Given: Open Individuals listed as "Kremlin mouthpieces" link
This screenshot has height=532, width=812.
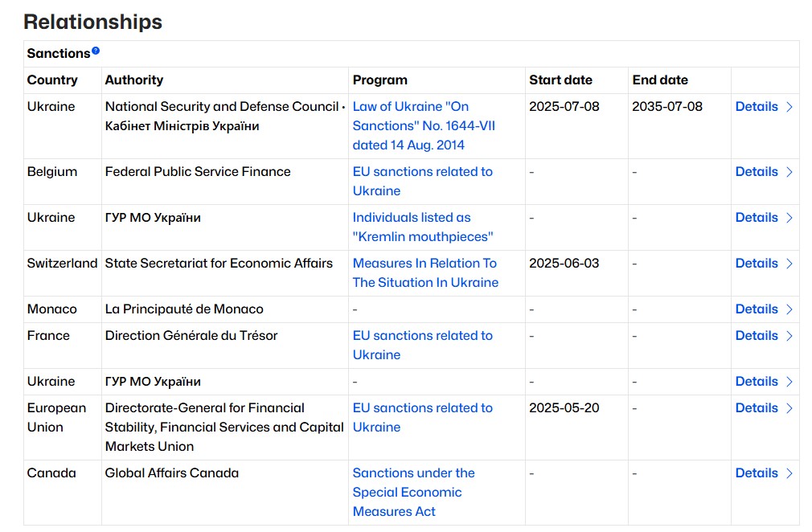Looking at the screenshot, I should [x=423, y=227].
